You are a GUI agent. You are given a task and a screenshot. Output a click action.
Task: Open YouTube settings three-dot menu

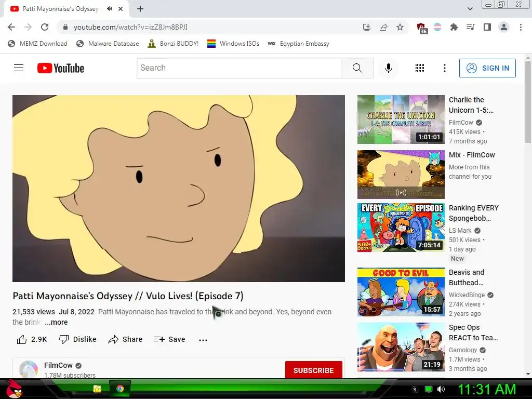(x=445, y=68)
